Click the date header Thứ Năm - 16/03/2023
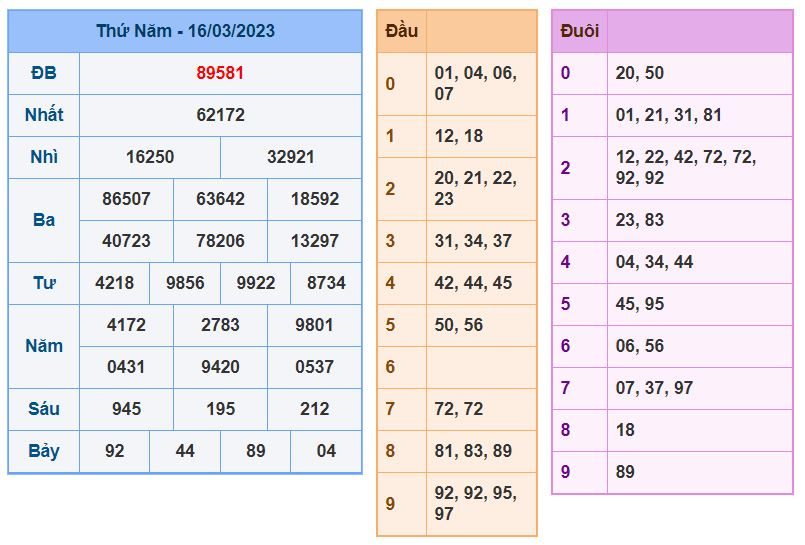Screen dimensions: 805x545 click(x=185, y=31)
